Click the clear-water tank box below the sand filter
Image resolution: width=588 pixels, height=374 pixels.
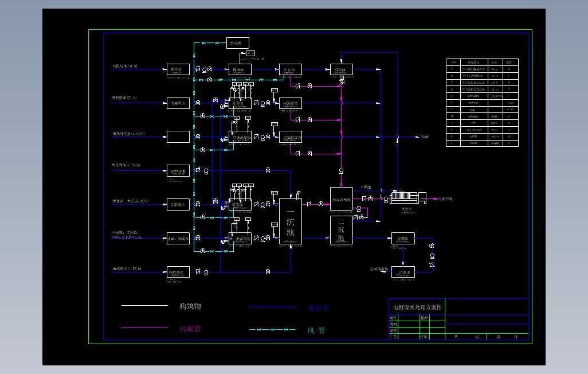tap(403, 272)
